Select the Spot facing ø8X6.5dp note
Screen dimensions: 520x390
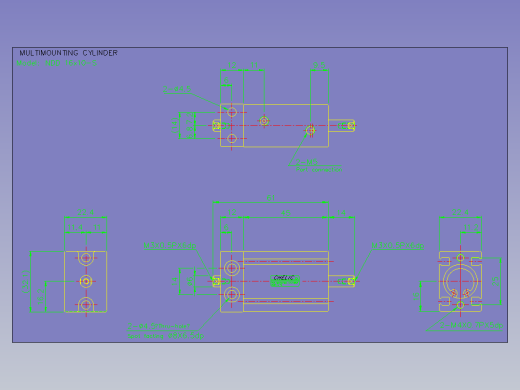coord(165,336)
